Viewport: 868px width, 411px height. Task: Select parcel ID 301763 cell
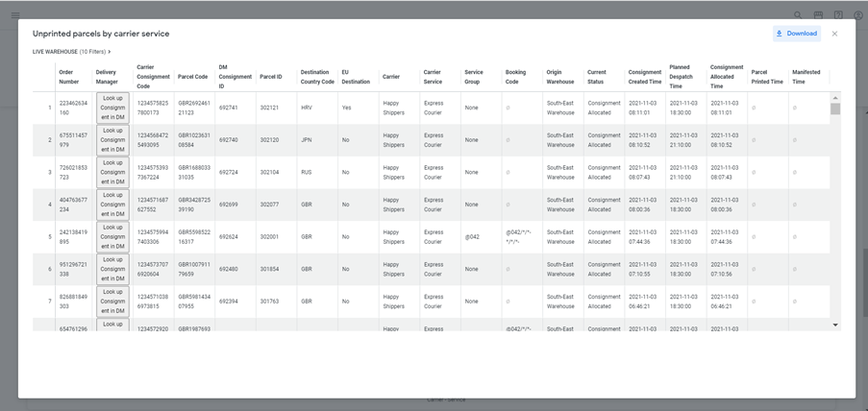[x=276, y=302]
